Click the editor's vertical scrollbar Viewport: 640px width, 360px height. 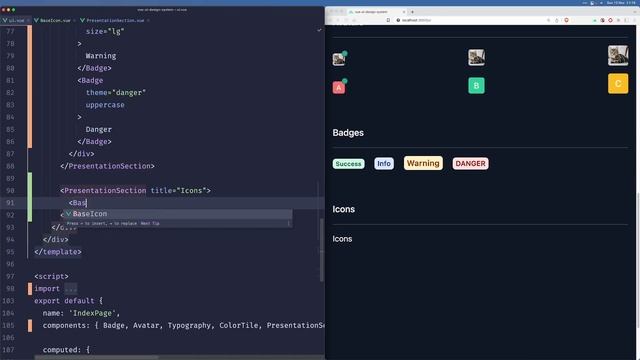pos(322,250)
